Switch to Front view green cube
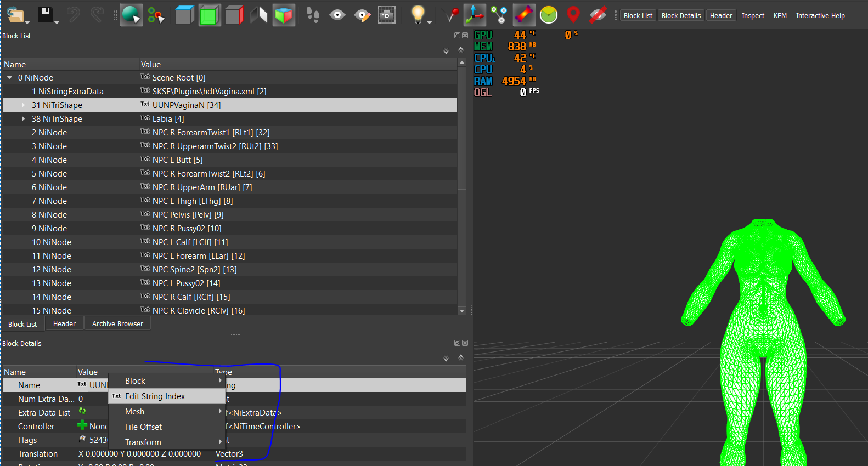 point(209,15)
